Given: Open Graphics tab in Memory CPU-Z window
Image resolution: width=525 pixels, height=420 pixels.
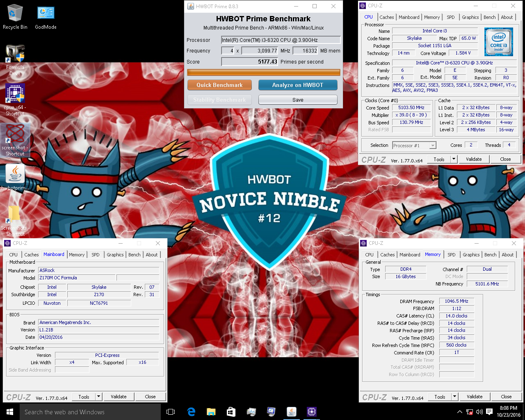Looking at the screenshot, I should tap(471, 255).
